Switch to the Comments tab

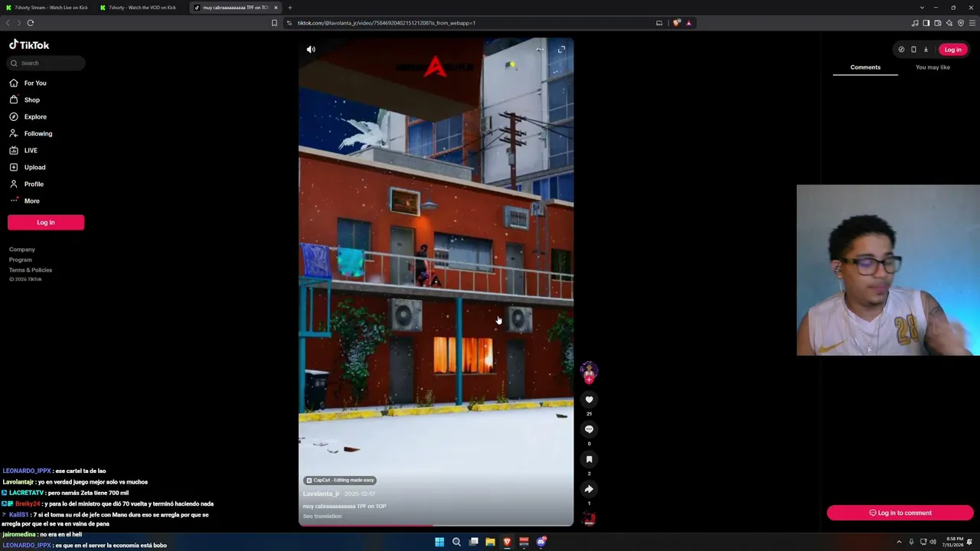pyautogui.click(x=865, y=67)
